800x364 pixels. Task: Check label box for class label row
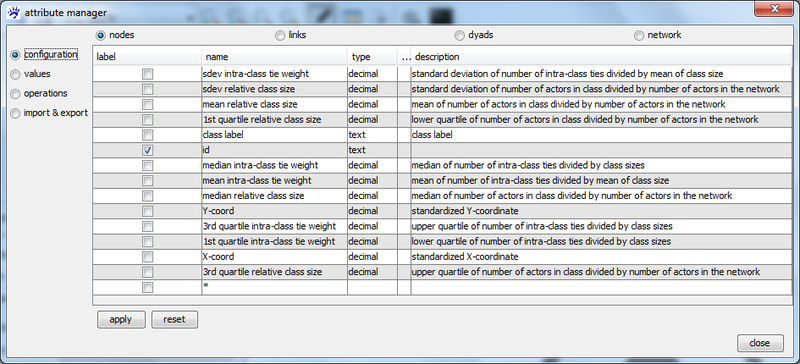147,135
